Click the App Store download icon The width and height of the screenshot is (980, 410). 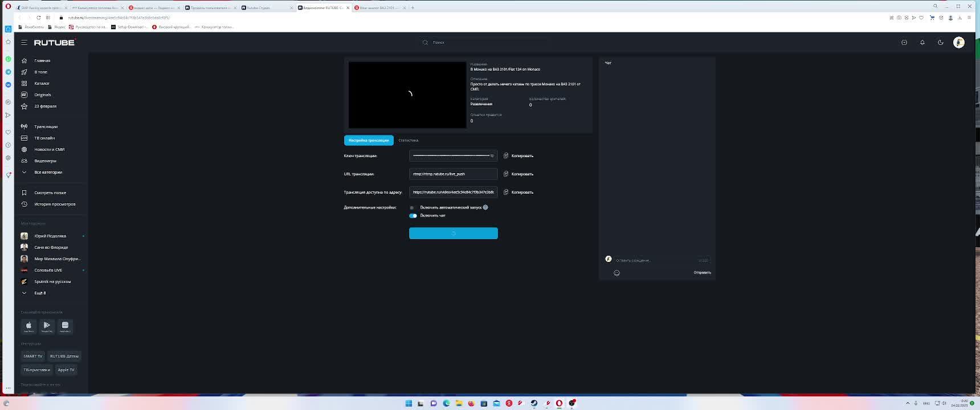[28, 326]
